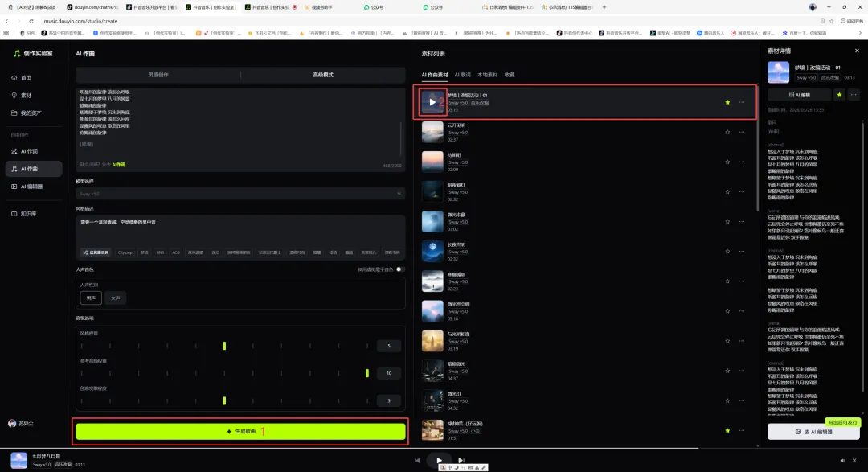Click the third advanced slider at value 5
The height and width of the screenshot is (472, 868).
tap(224, 400)
